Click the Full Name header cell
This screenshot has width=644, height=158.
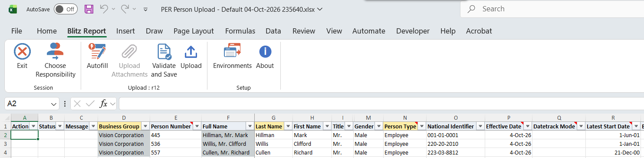tap(228, 126)
